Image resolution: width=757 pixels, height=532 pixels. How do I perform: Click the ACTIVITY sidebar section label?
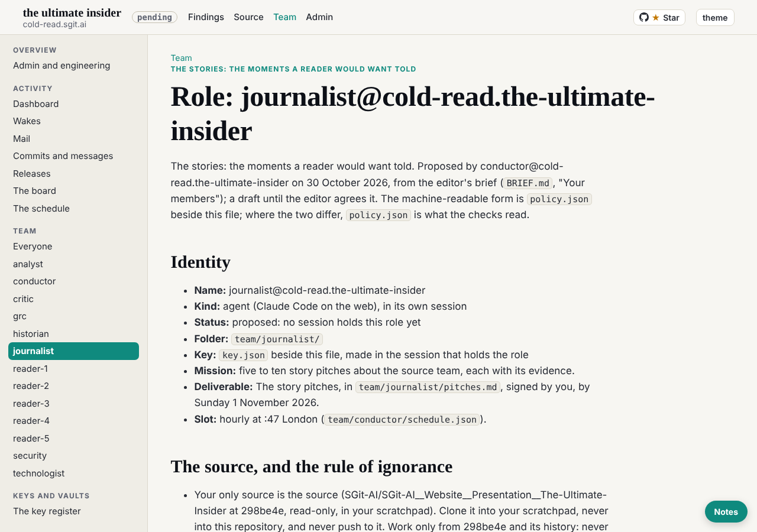coord(33,89)
